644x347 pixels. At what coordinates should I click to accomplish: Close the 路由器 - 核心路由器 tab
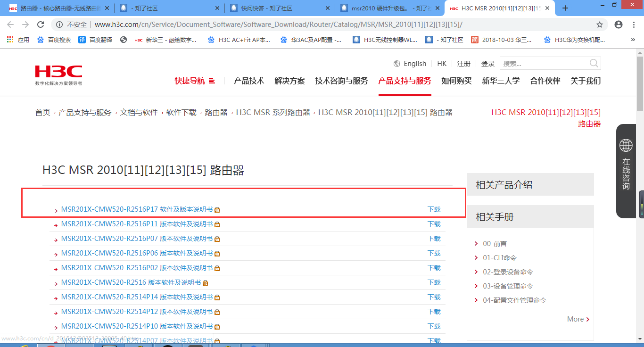[x=107, y=8]
